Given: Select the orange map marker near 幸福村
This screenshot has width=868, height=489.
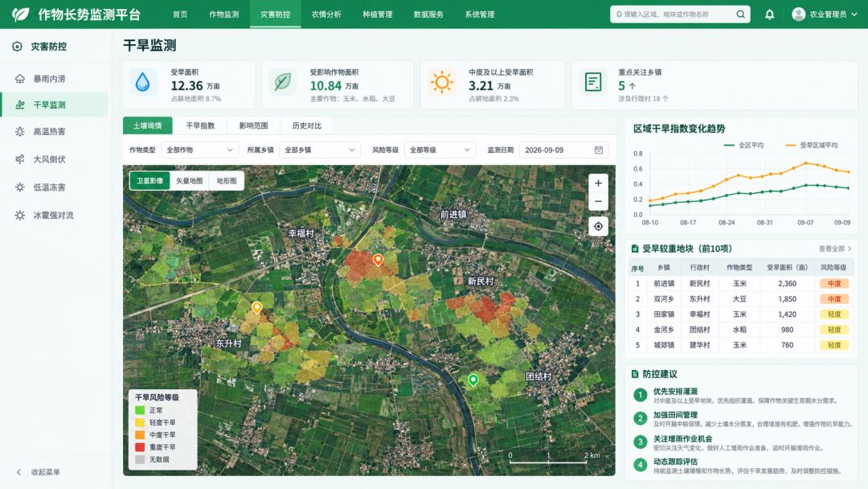Looking at the screenshot, I should 378,260.
